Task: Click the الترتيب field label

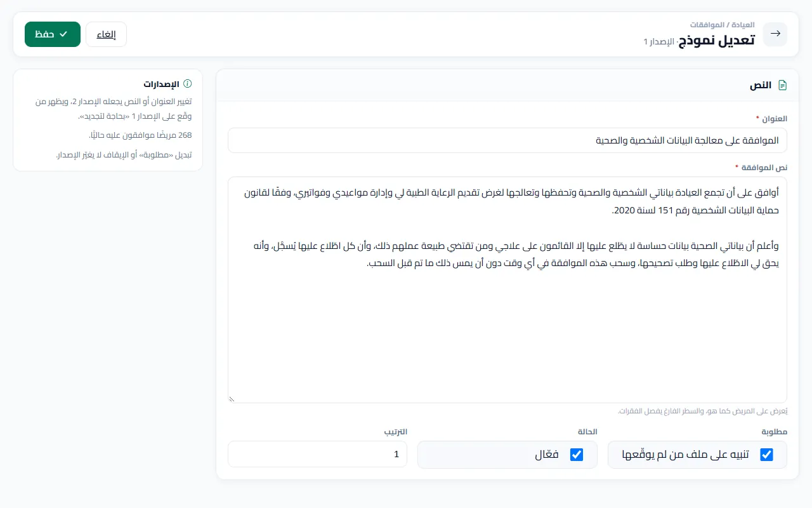Action: [395, 431]
